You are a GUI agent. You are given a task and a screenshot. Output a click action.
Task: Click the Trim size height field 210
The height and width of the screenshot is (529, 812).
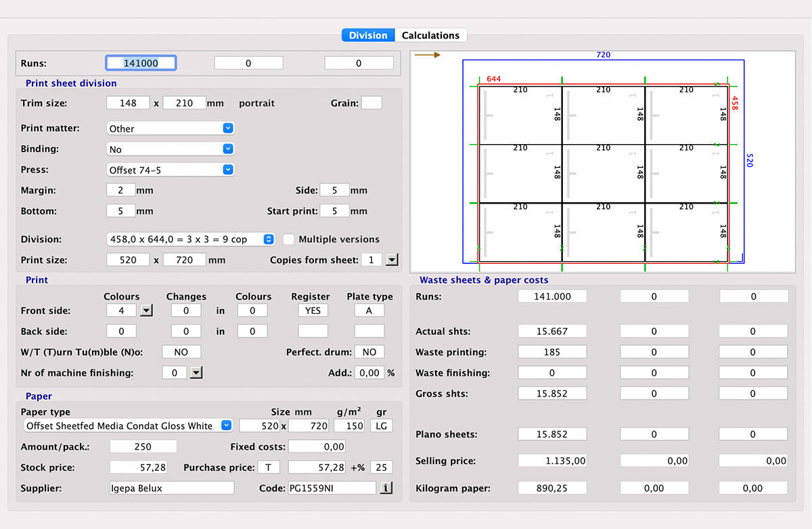pyautogui.click(x=184, y=103)
